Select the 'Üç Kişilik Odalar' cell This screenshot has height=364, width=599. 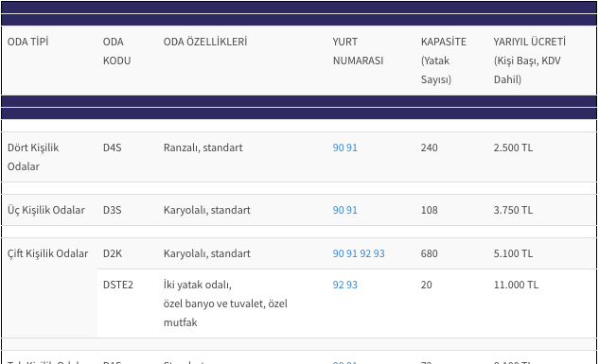pyautogui.click(x=46, y=210)
